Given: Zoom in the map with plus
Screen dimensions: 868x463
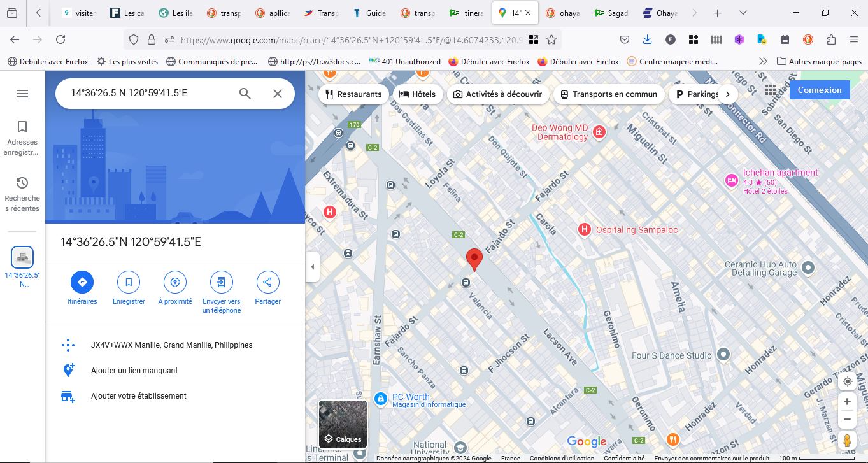Looking at the screenshot, I should tap(847, 402).
